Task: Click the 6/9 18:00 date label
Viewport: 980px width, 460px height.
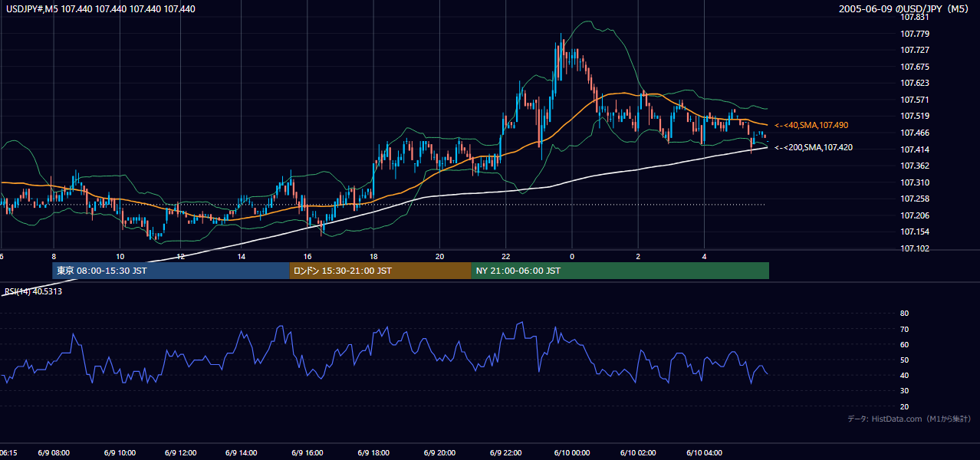Action: pyautogui.click(x=373, y=453)
